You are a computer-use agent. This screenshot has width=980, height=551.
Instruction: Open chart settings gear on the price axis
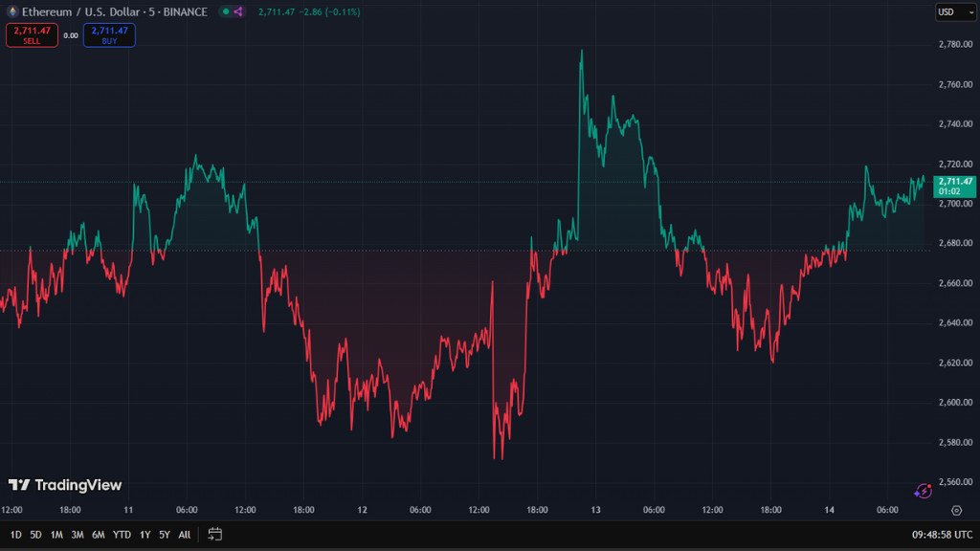point(956,511)
